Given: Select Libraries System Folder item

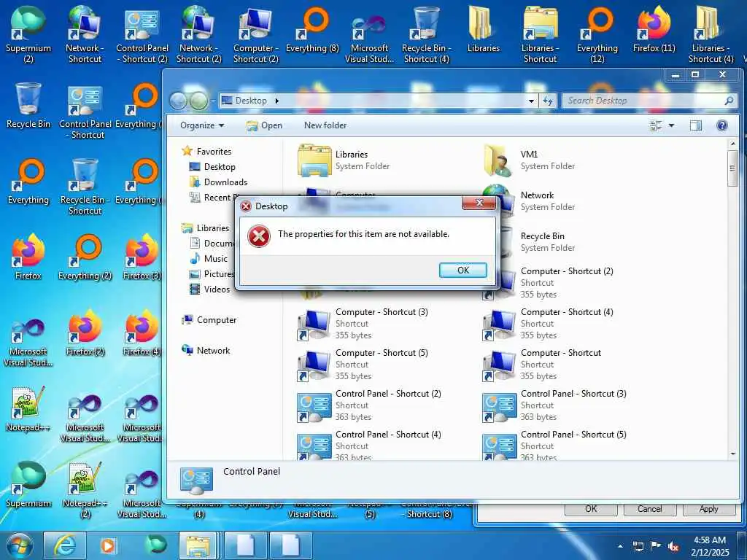Looking at the screenshot, I should click(x=345, y=160).
